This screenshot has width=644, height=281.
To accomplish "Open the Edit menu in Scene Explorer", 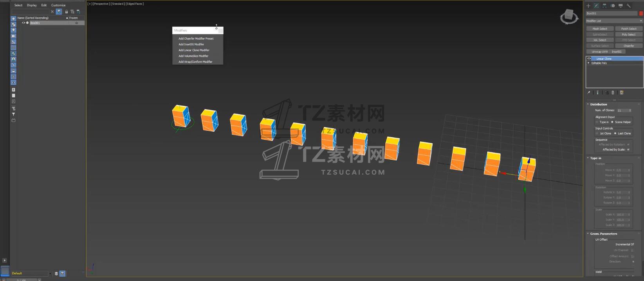I will pos(44,5).
